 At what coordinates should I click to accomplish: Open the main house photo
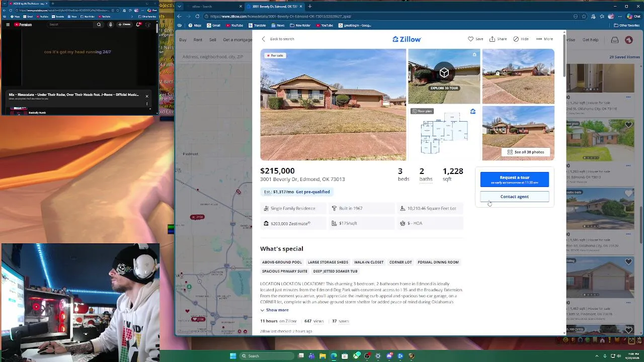coord(333,105)
